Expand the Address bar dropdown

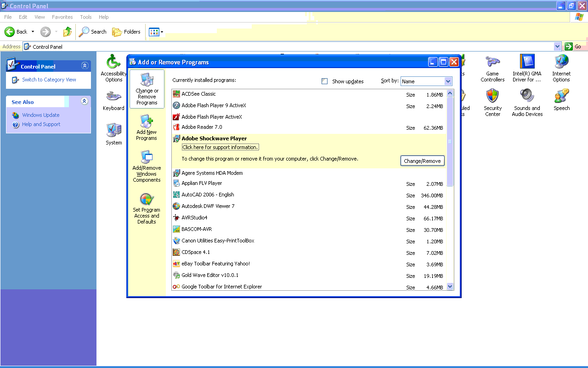tap(558, 46)
